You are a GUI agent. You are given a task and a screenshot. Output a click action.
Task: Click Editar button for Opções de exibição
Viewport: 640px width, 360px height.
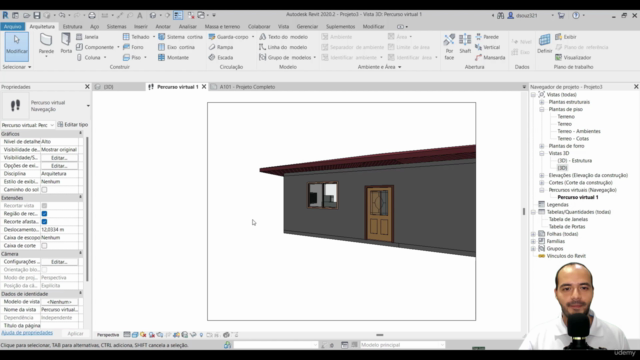(x=59, y=166)
